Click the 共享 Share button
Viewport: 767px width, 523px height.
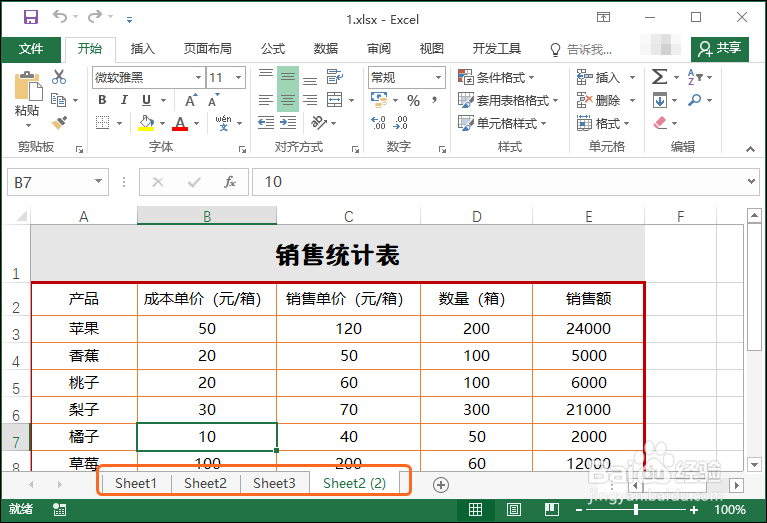(720, 48)
